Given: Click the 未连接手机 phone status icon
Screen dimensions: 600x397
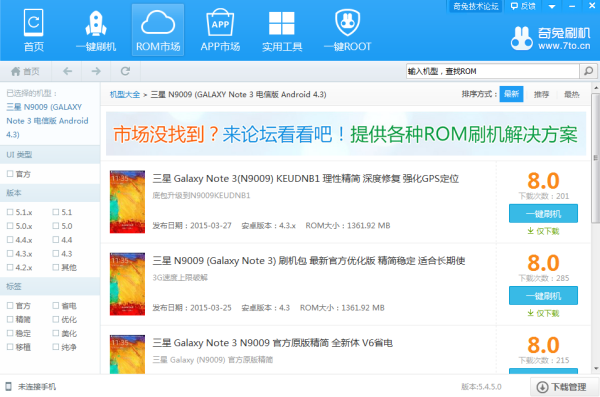Looking at the screenshot, I should (x=8, y=387).
